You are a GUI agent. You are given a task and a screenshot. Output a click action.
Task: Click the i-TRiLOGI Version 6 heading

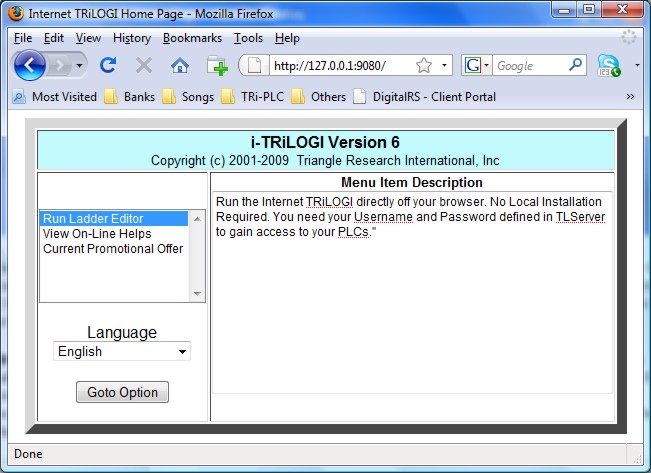click(x=325, y=142)
